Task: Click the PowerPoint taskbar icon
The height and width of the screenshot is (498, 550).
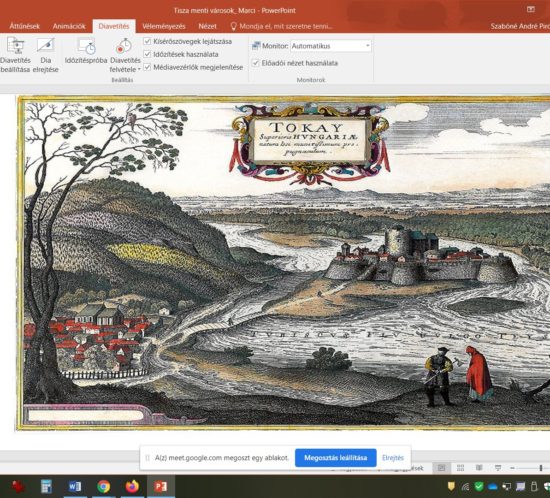Action: click(x=161, y=486)
